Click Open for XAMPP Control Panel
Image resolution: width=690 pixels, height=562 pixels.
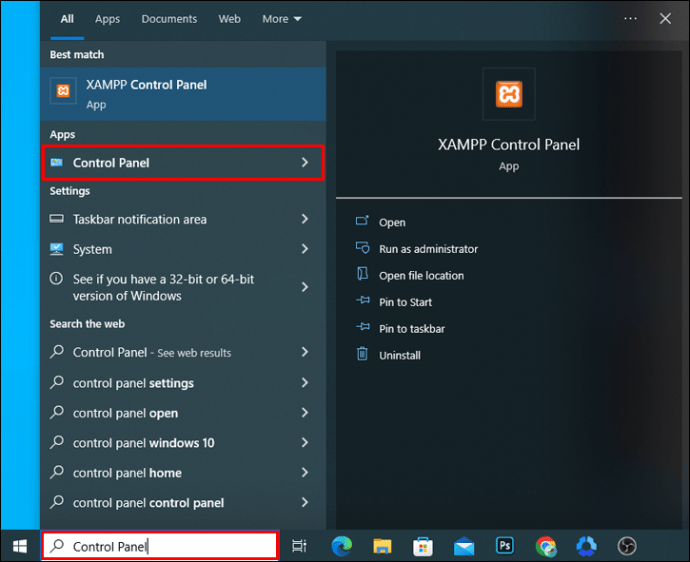392,223
